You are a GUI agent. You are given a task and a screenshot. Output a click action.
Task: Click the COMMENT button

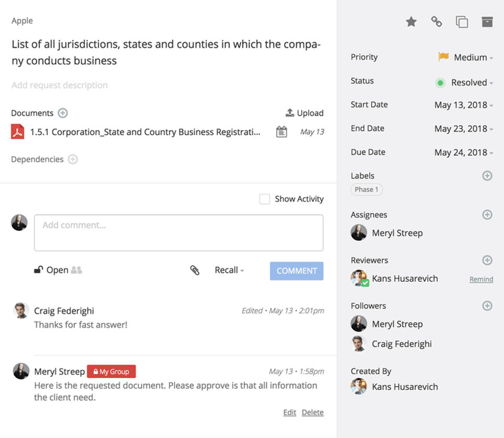point(297,271)
